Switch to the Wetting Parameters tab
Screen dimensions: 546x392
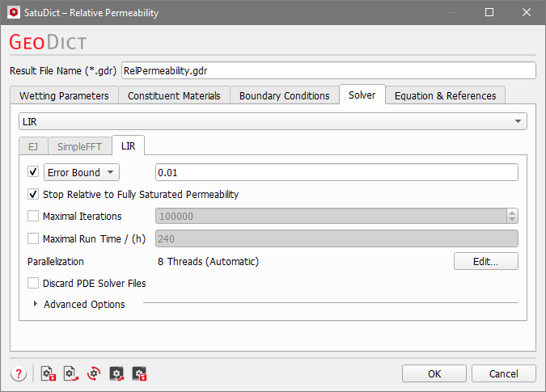[x=64, y=95]
